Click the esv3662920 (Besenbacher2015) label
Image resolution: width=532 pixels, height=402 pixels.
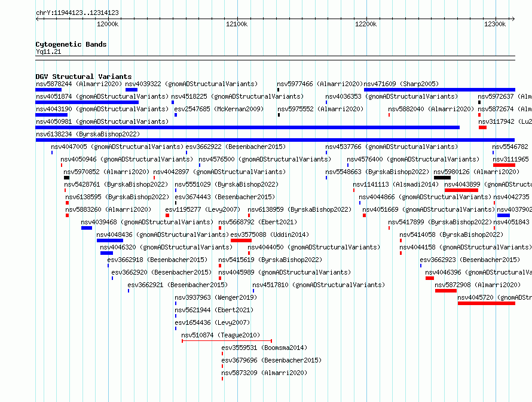point(161,272)
